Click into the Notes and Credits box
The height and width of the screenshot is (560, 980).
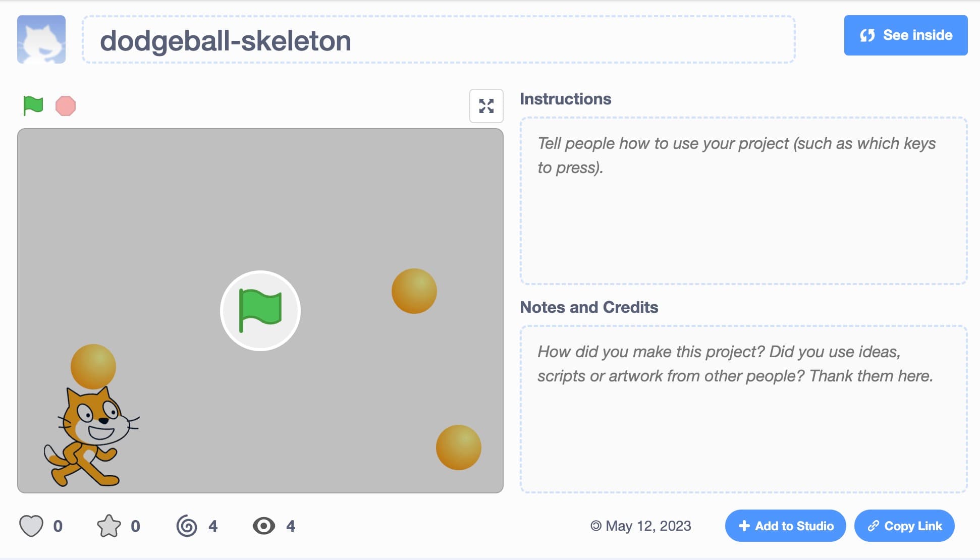(743, 409)
